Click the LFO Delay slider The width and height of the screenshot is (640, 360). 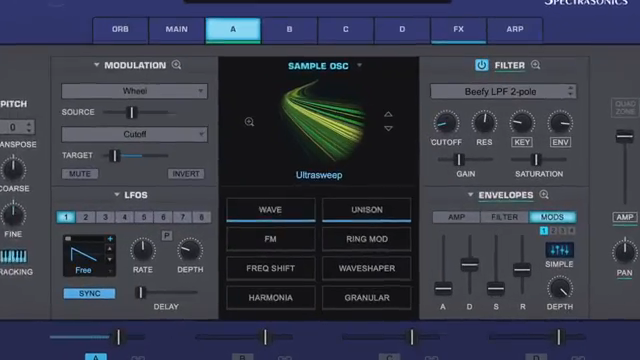166,292
